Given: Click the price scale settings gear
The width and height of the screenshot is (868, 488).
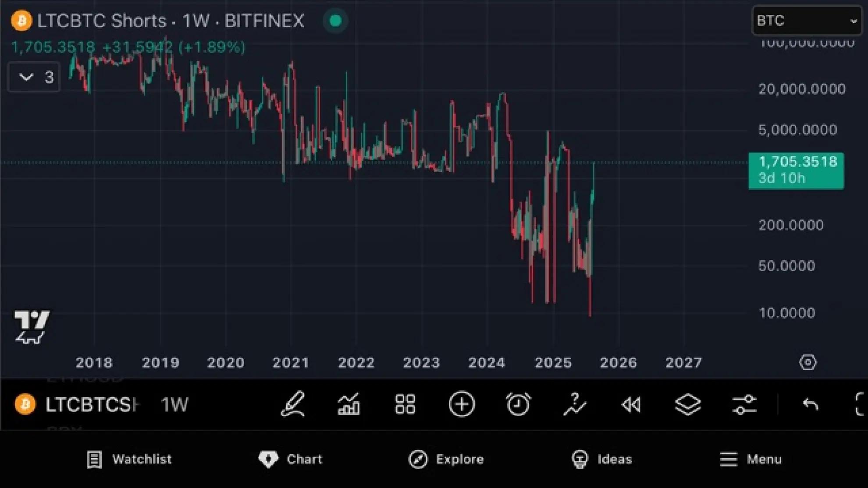Looking at the screenshot, I should (x=808, y=362).
